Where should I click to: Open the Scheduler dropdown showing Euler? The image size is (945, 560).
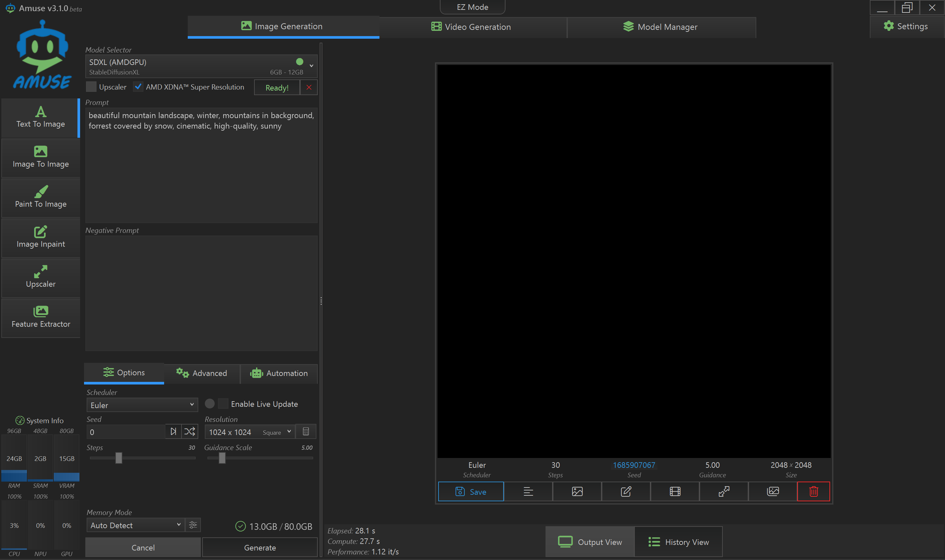point(142,405)
